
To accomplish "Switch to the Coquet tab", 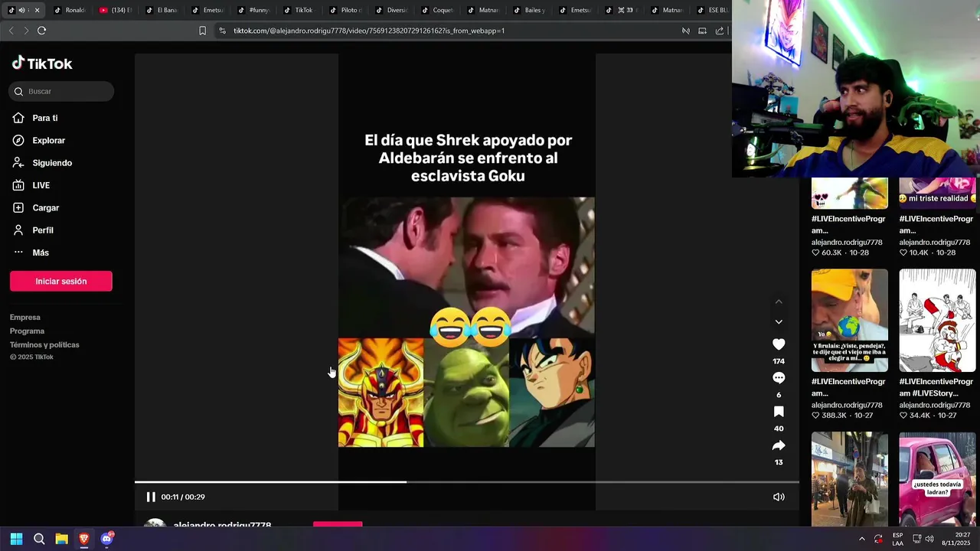I will tap(438, 10).
